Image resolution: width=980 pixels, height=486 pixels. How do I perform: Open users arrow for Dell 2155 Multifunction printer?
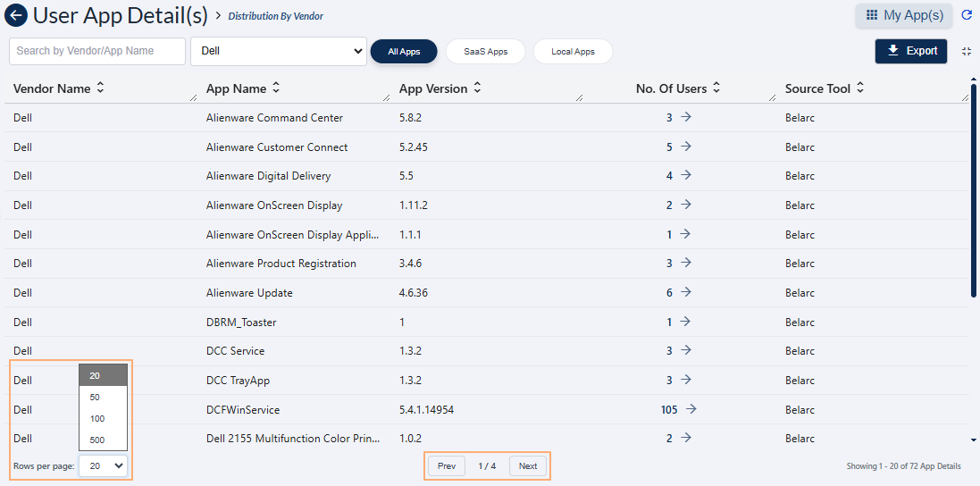click(685, 438)
